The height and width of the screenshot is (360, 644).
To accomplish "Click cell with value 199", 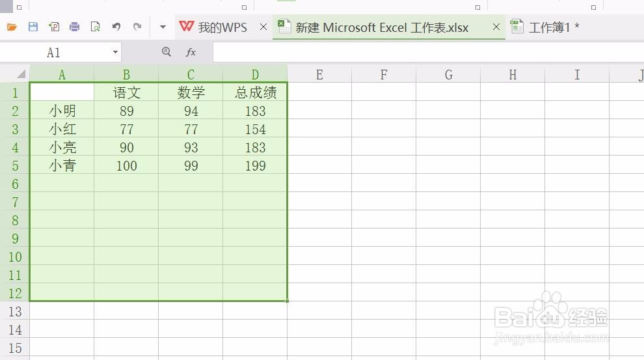I will [255, 165].
